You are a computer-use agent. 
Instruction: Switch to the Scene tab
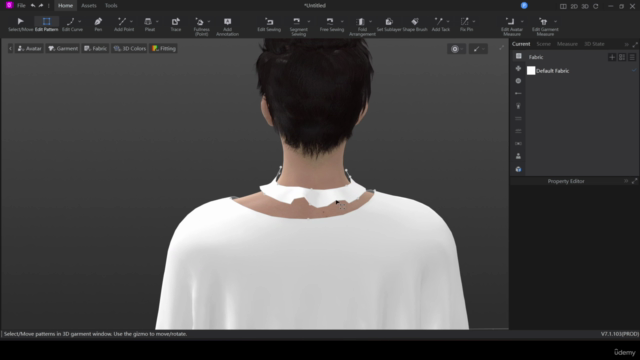point(543,44)
